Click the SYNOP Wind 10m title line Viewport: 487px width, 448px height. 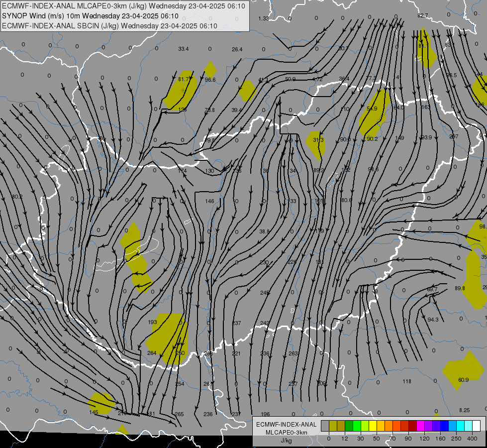[x=90, y=16]
